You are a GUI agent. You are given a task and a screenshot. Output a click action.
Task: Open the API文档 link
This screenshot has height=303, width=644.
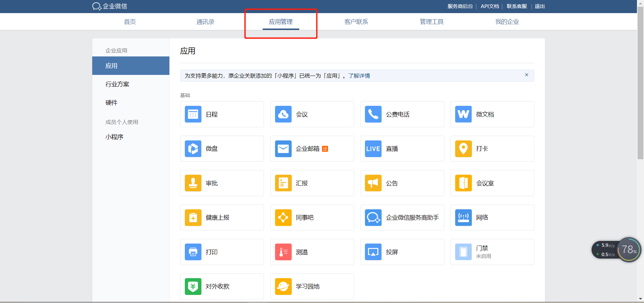tap(490, 6)
